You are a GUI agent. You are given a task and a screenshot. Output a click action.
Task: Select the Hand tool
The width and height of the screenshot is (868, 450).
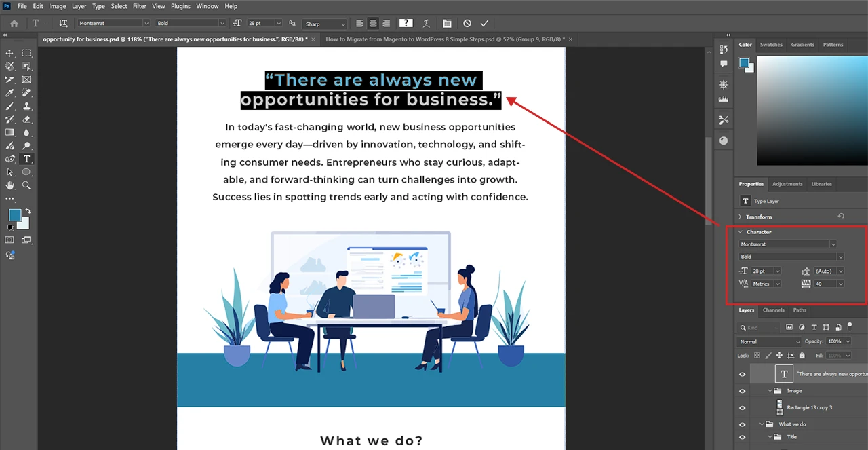(x=10, y=185)
